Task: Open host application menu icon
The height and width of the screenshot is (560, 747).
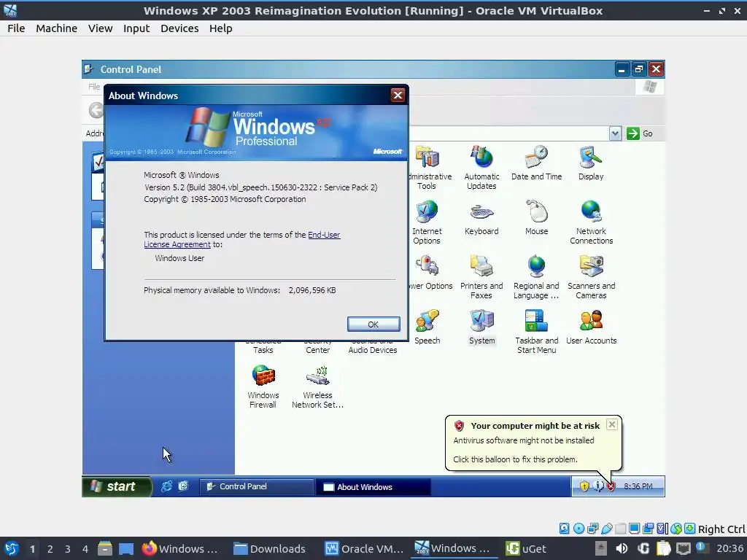Action: click(x=12, y=549)
